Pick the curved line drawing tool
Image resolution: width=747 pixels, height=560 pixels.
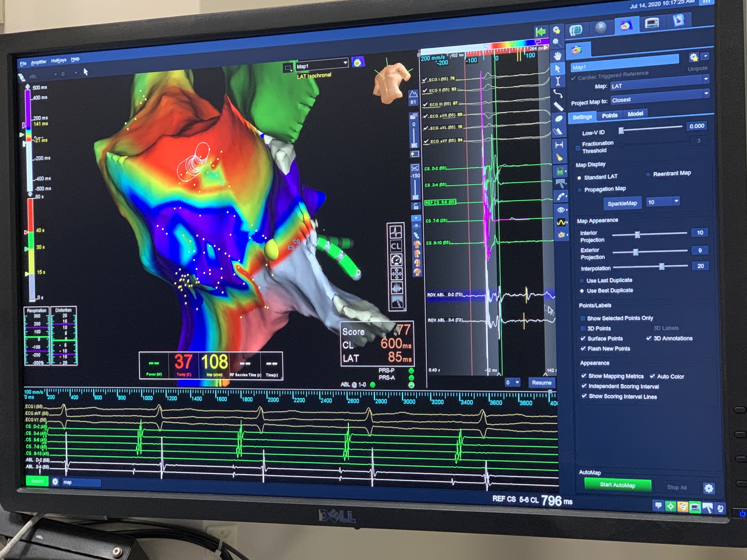[x=558, y=94]
